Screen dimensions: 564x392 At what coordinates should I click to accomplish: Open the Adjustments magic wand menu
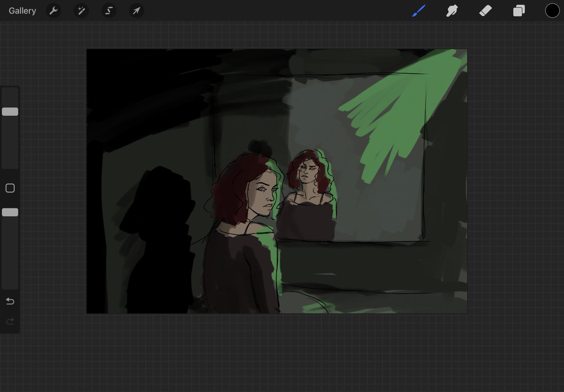click(x=81, y=10)
